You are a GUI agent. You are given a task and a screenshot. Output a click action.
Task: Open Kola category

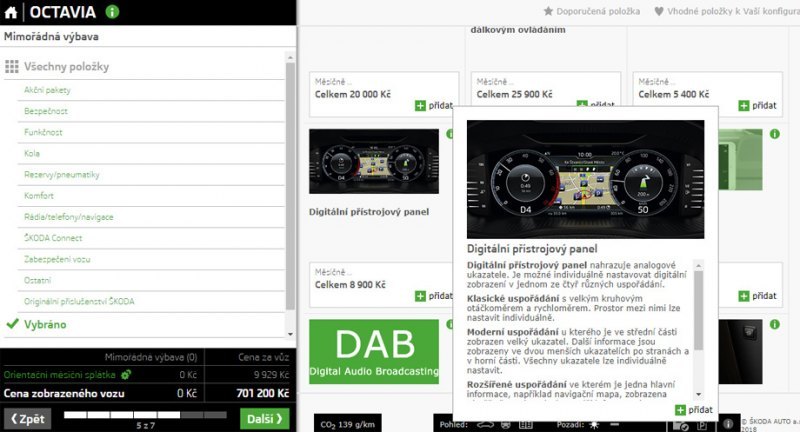pos(151,154)
